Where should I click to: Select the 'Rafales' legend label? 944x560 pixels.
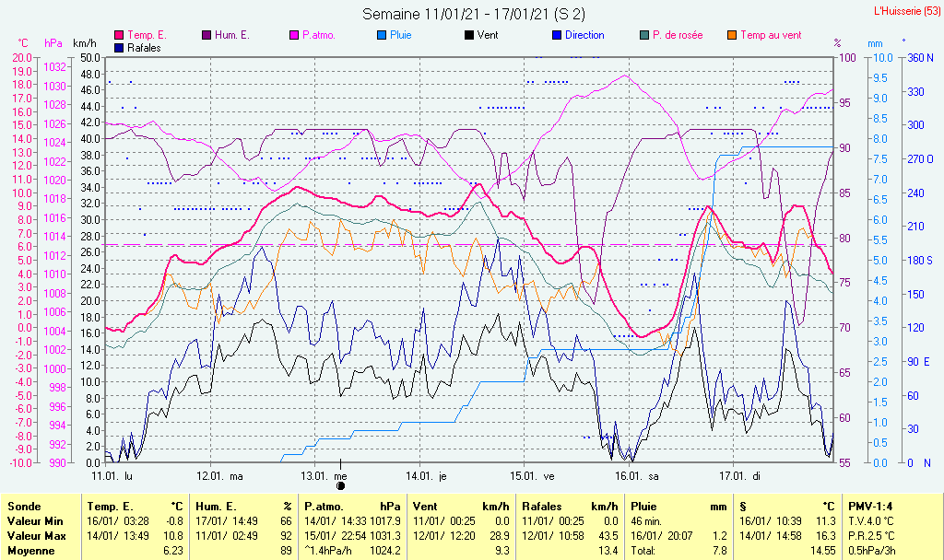[145, 48]
